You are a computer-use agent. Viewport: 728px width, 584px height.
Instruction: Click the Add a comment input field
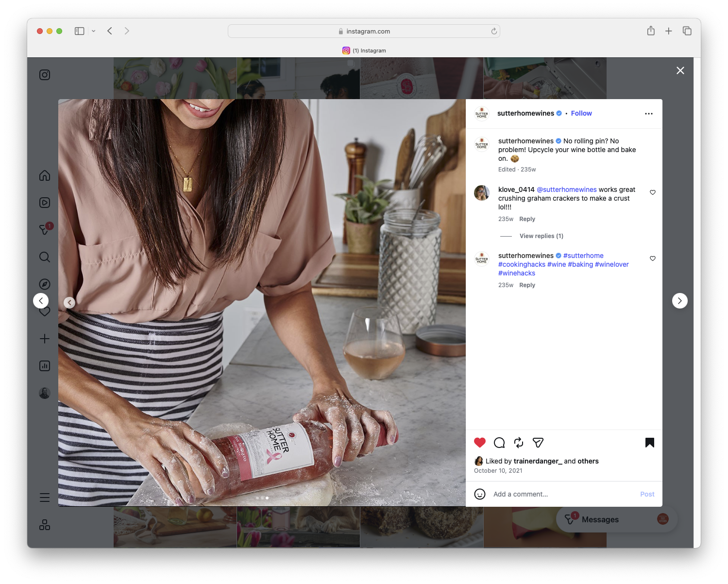point(521,494)
